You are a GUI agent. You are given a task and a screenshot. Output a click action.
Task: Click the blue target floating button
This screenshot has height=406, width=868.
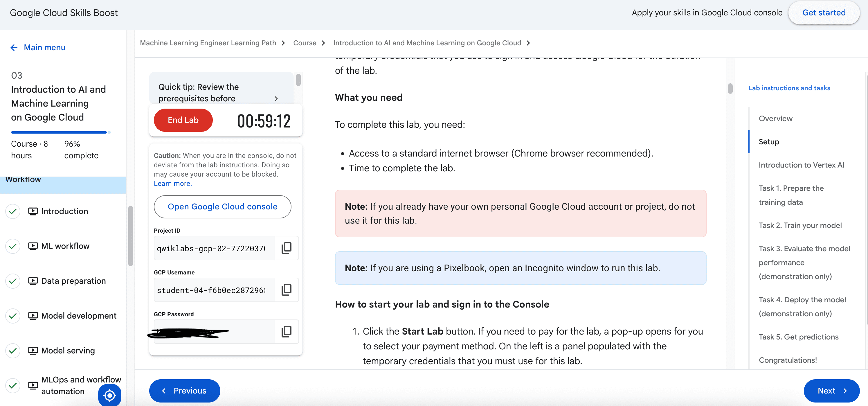(109, 395)
